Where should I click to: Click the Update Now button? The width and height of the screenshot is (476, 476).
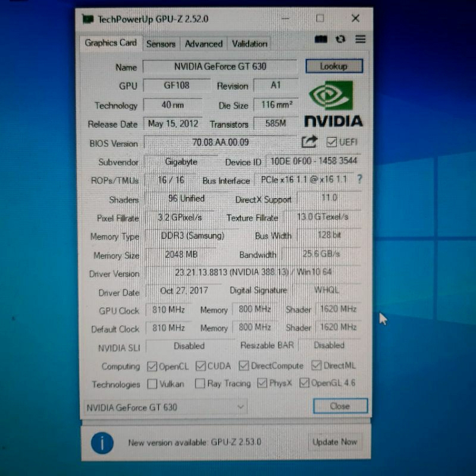click(335, 441)
